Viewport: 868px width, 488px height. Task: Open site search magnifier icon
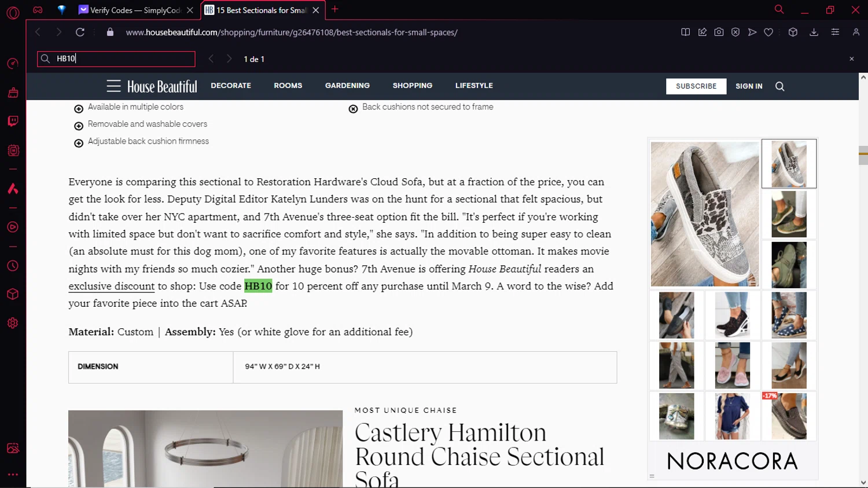(779, 86)
